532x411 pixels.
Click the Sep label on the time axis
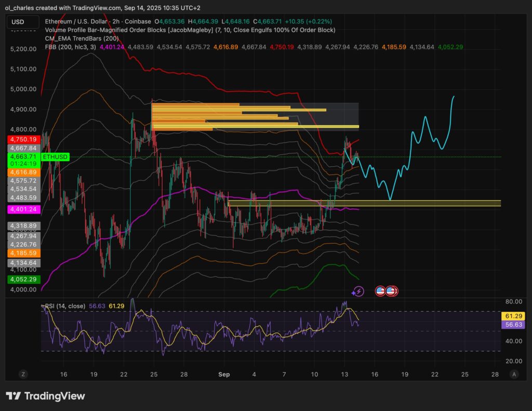[223, 374]
